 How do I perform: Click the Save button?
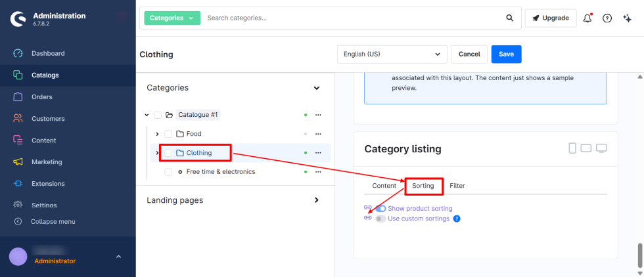[x=506, y=54]
